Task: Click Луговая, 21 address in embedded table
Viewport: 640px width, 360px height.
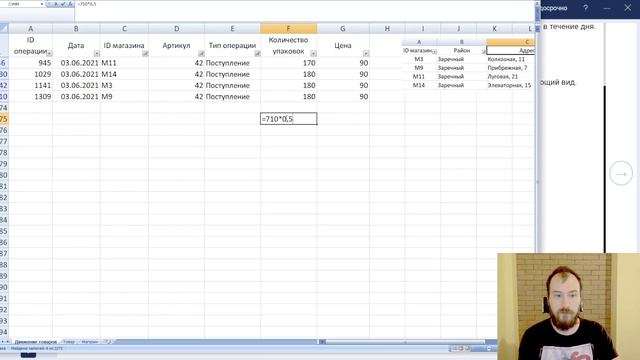Action: (502, 76)
